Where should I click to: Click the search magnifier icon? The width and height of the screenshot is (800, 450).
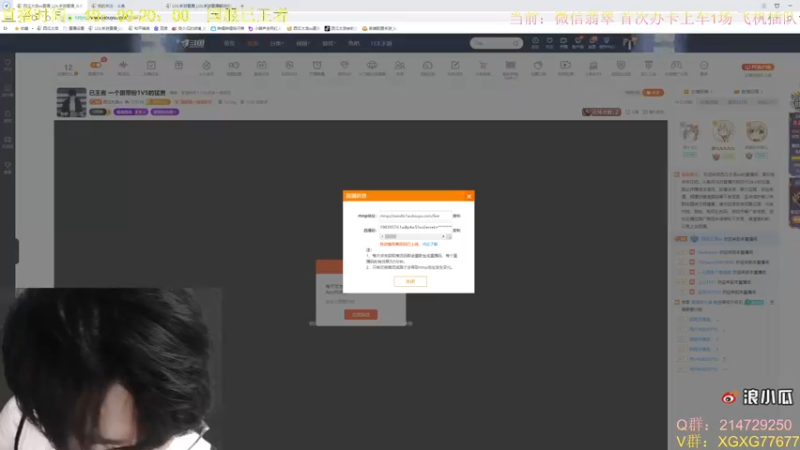click(516, 43)
